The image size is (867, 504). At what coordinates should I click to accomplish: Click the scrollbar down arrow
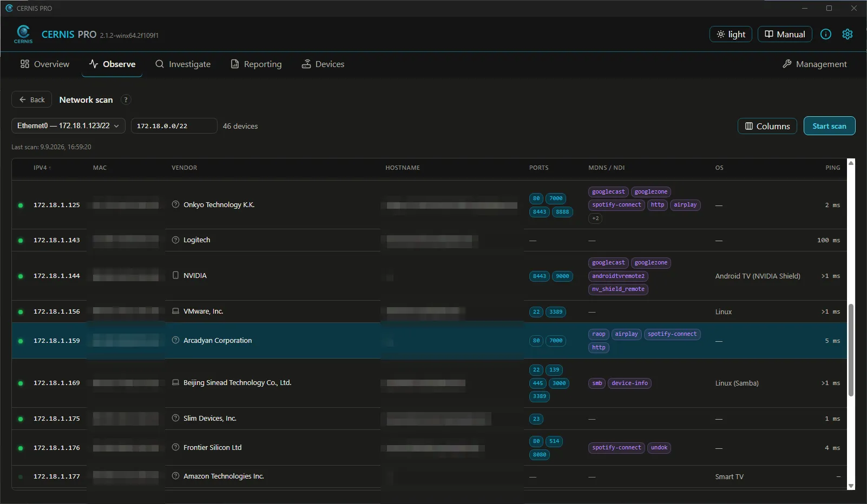(851, 486)
